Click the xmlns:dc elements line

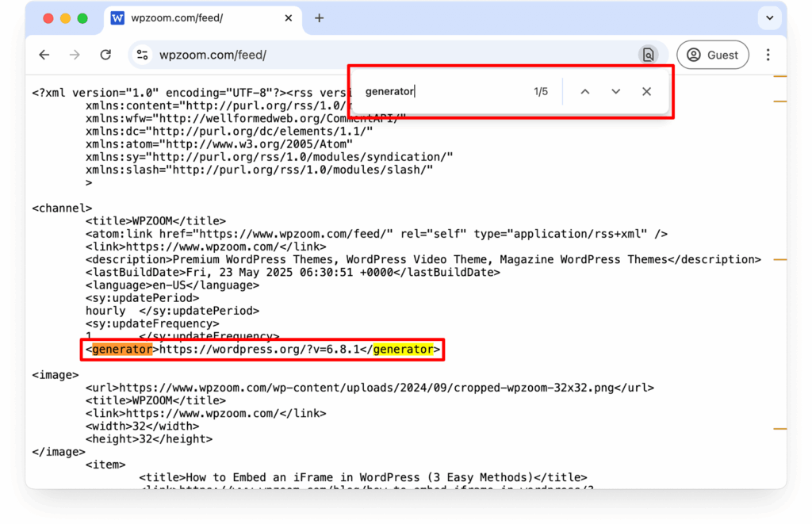point(229,131)
